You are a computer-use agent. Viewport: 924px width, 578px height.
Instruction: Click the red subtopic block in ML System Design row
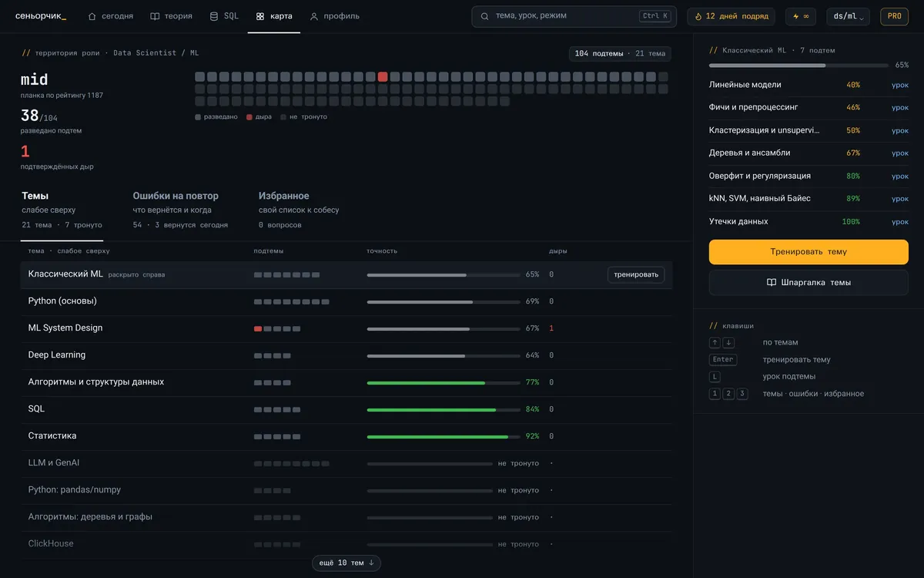click(x=258, y=329)
